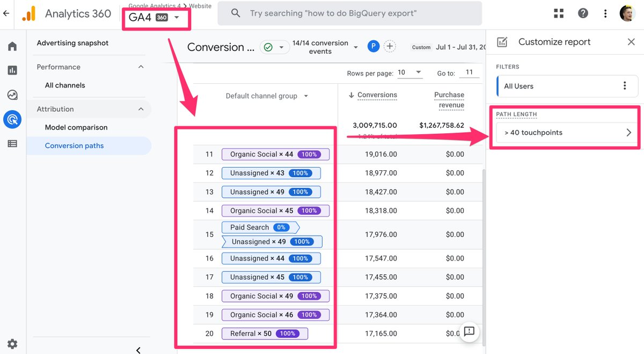Open the Admin settings gear
644x354 pixels.
12,343
